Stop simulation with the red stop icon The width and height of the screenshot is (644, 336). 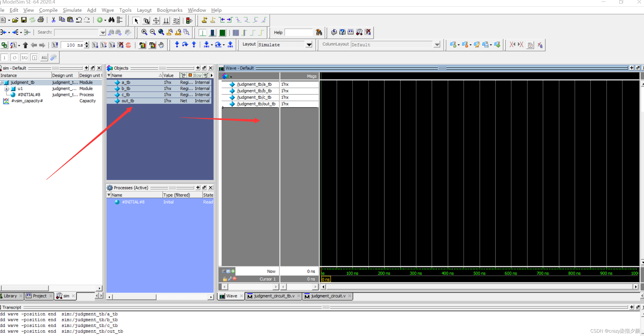[128, 45]
